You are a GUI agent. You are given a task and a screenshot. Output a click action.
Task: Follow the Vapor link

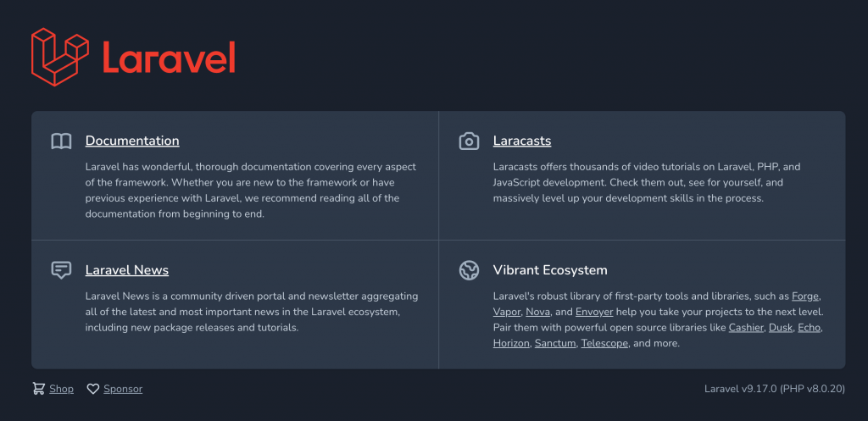[506, 312]
